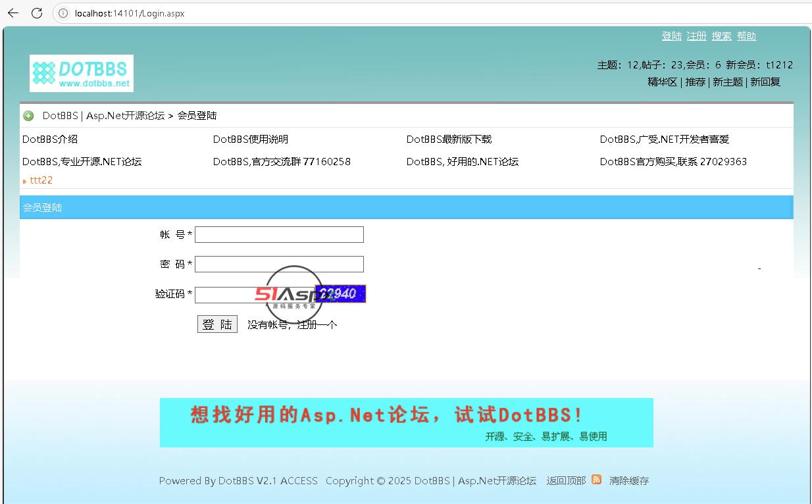Open DotBBS使用说明 link
This screenshot has width=812, height=504.
[x=251, y=139]
